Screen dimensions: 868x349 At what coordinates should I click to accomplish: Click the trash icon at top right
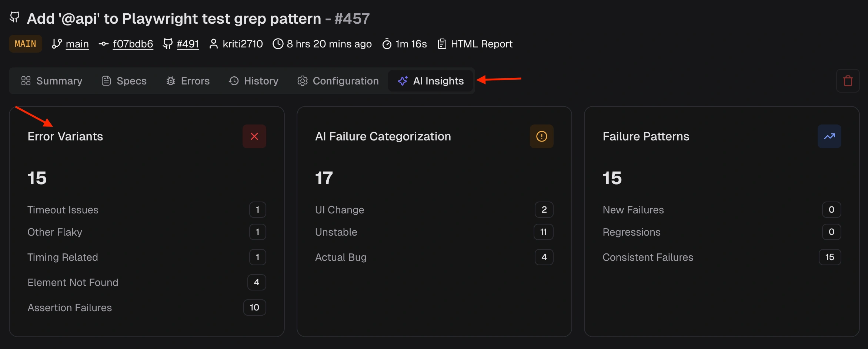point(848,81)
